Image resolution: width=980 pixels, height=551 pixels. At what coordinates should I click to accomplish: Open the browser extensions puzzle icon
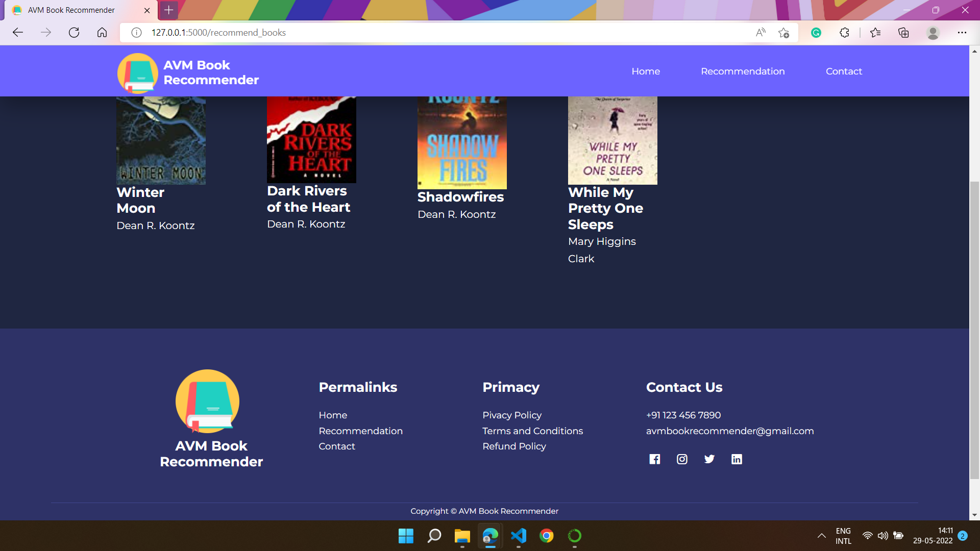click(844, 33)
